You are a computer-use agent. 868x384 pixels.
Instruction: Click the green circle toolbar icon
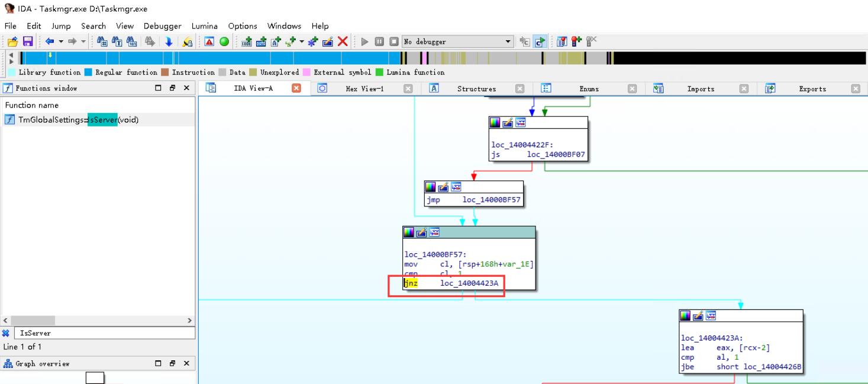tap(224, 41)
